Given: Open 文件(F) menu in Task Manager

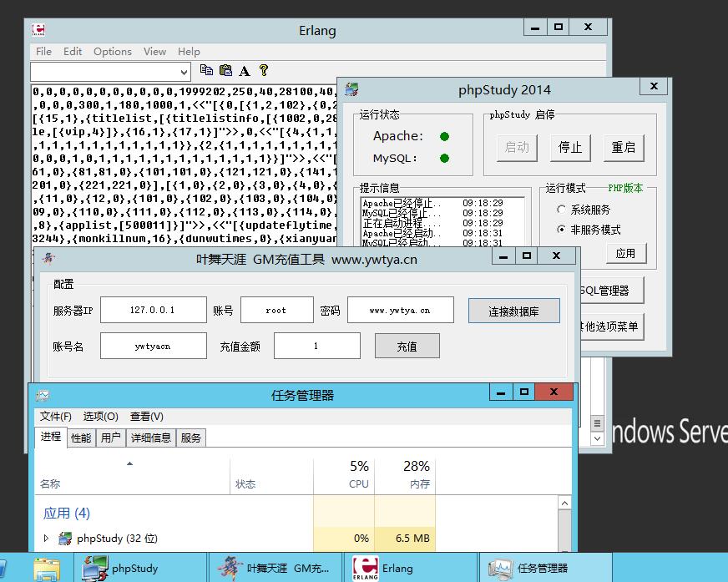Looking at the screenshot, I should 56,416.
